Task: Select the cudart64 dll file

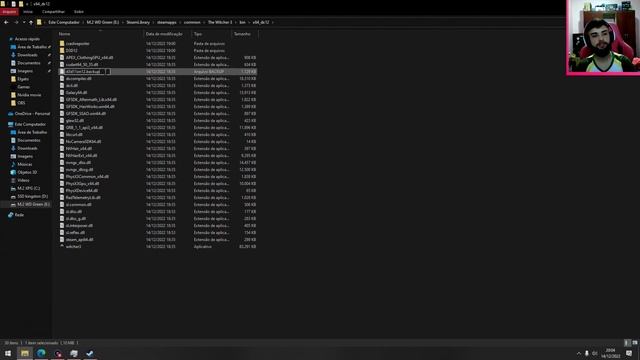Action: 82,64
